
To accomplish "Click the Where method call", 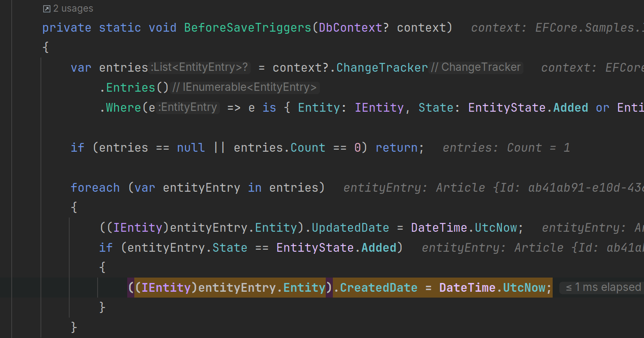I will coord(123,108).
